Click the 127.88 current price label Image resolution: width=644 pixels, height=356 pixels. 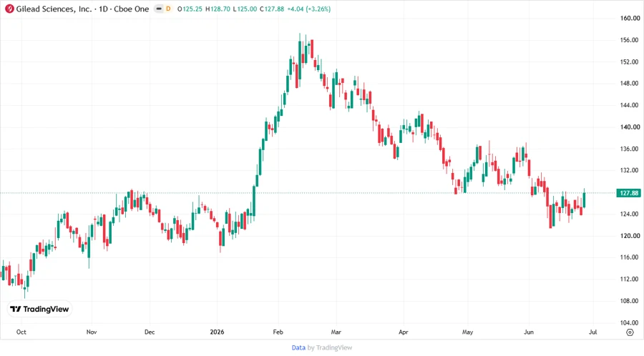click(629, 193)
